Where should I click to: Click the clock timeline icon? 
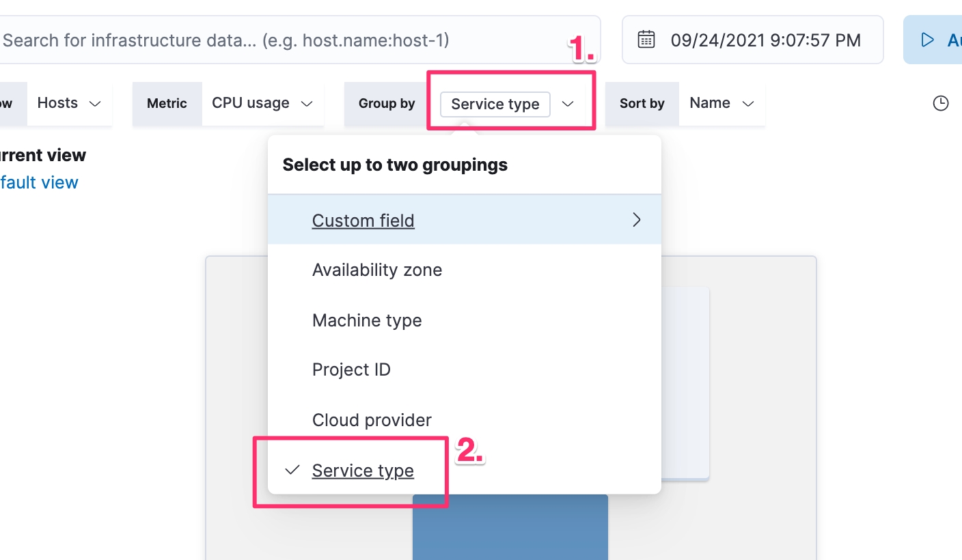click(941, 103)
